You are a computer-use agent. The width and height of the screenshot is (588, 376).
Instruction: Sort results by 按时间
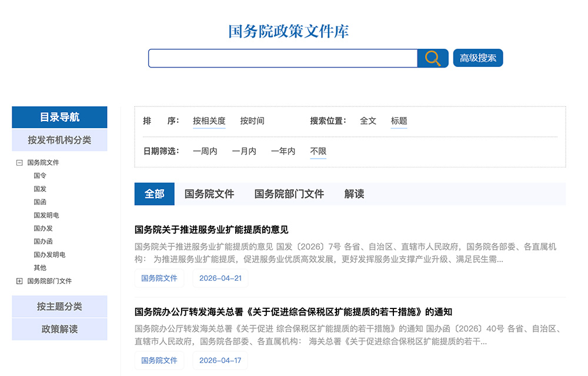[252, 121]
